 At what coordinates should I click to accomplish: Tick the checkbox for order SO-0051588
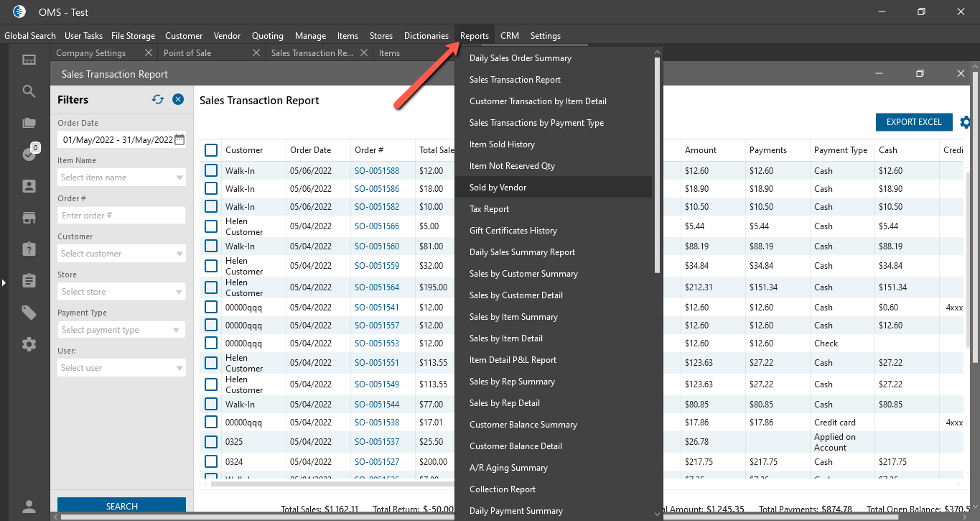pyautogui.click(x=211, y=171)
